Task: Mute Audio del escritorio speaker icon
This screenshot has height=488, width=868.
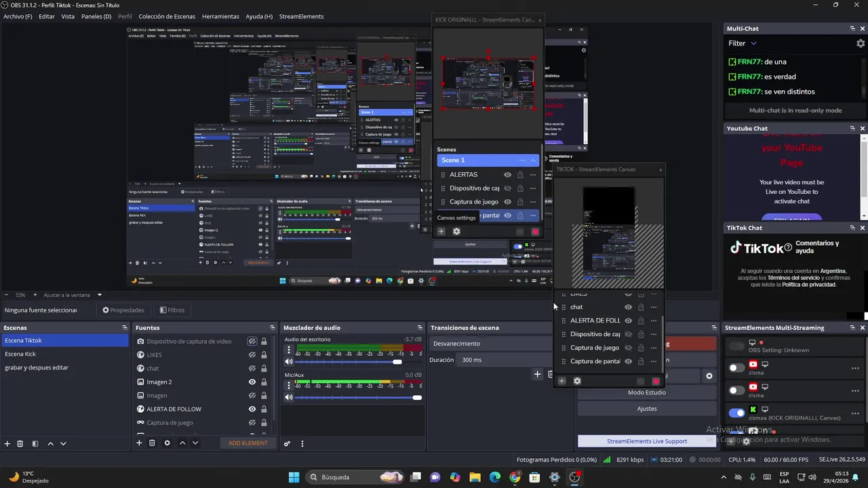Action: click(x=289, y=362)
